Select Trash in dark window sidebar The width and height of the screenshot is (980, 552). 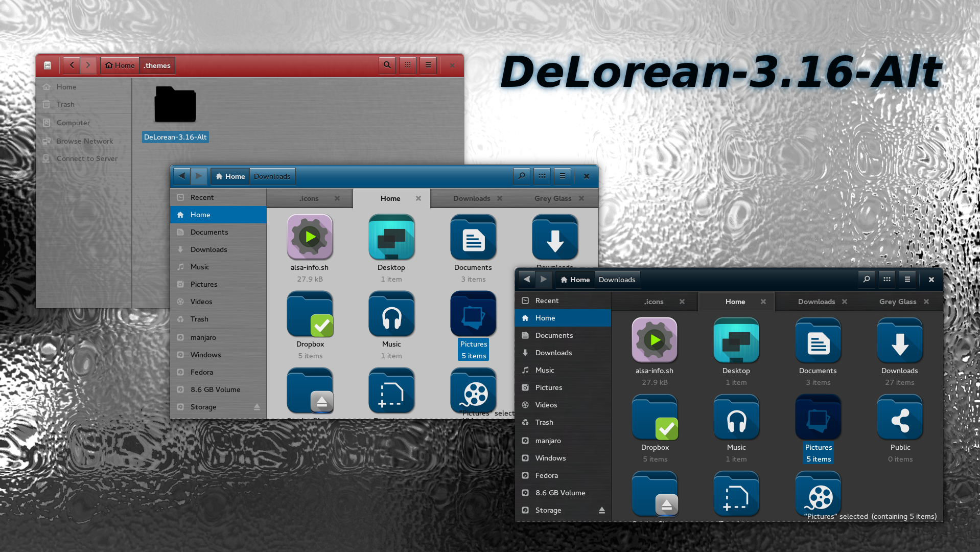[x=563, y=422]
